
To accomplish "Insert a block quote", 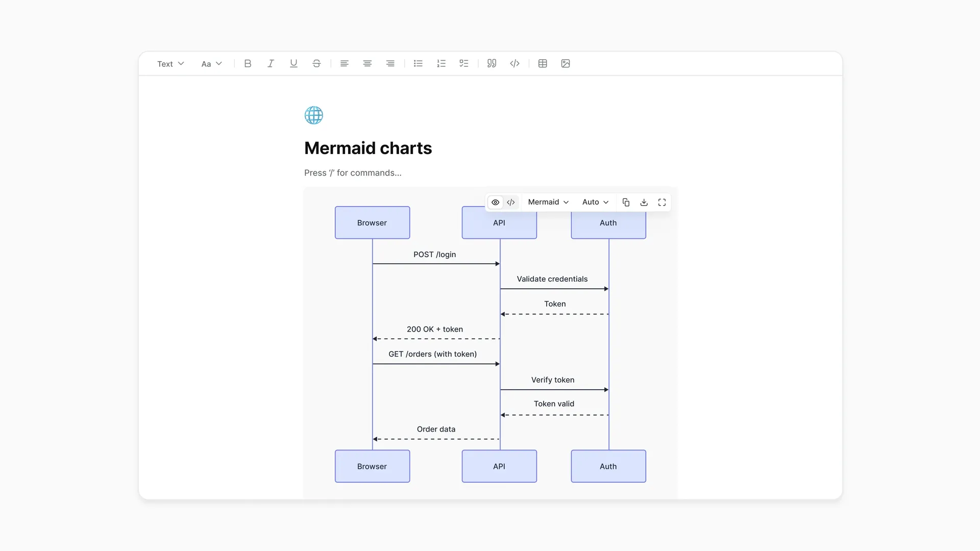I will coord(492,64).
